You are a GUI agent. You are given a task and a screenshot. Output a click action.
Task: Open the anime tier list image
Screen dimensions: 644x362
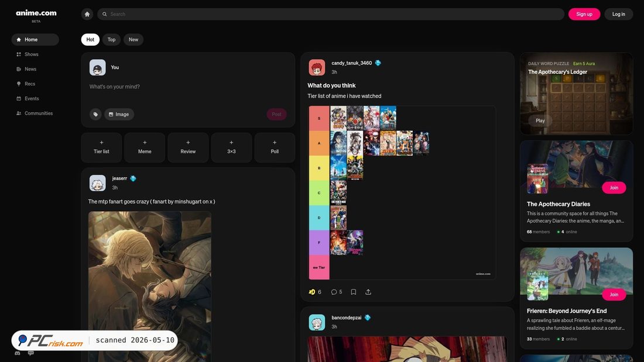click(x=402, y=192)
